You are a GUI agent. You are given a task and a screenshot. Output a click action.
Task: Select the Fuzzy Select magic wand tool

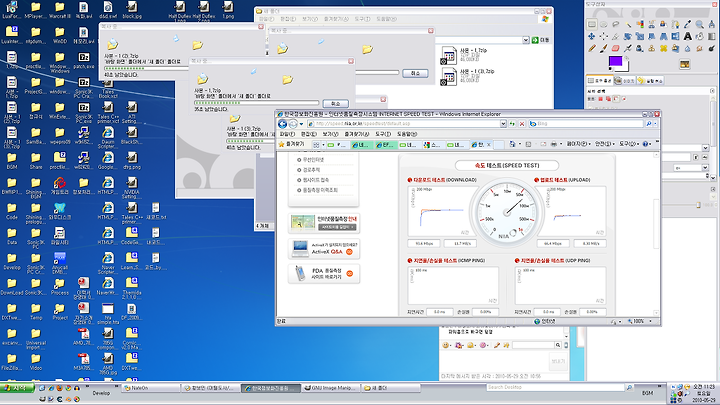pos(628,24)
